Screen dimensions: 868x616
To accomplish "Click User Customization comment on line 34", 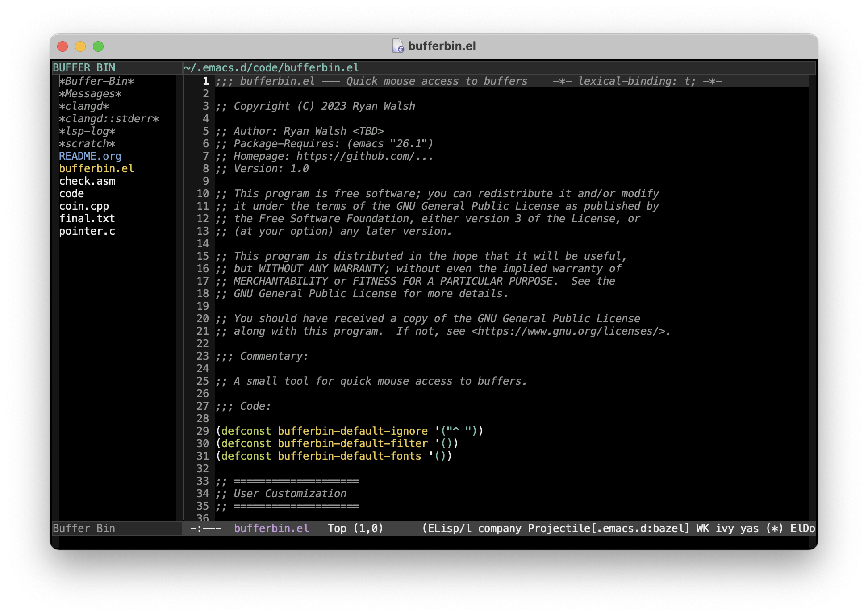I will (290, 494).
